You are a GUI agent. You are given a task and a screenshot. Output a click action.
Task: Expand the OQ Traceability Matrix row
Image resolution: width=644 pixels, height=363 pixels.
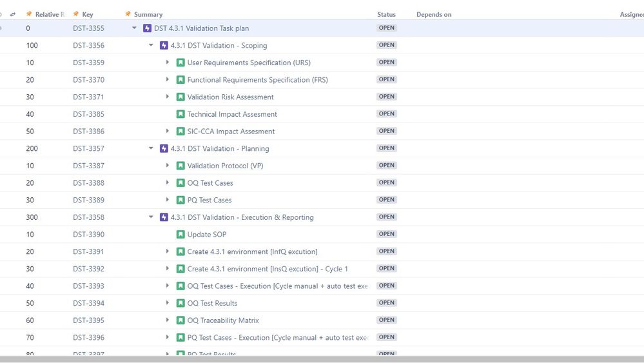pyautogui.click(x=167, y=320)
